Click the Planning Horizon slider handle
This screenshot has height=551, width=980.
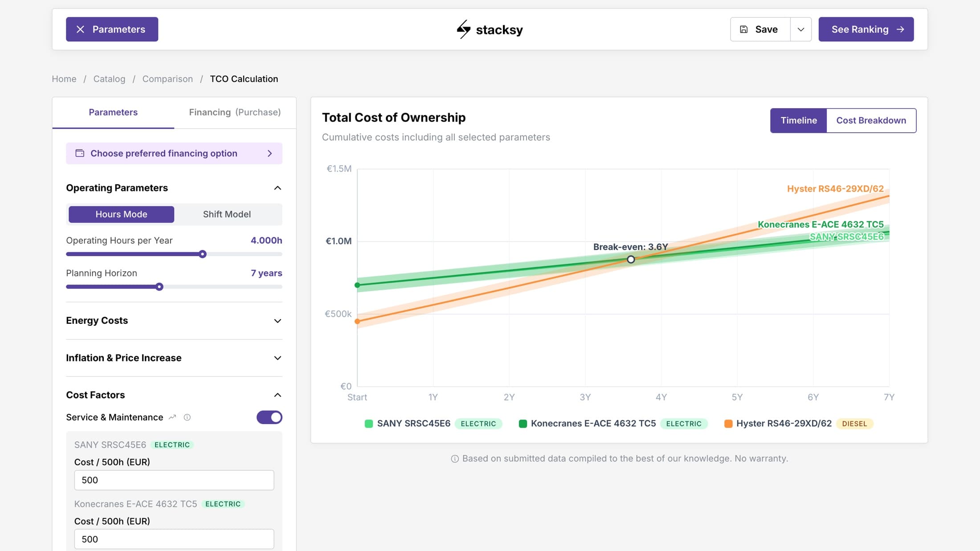159,287
